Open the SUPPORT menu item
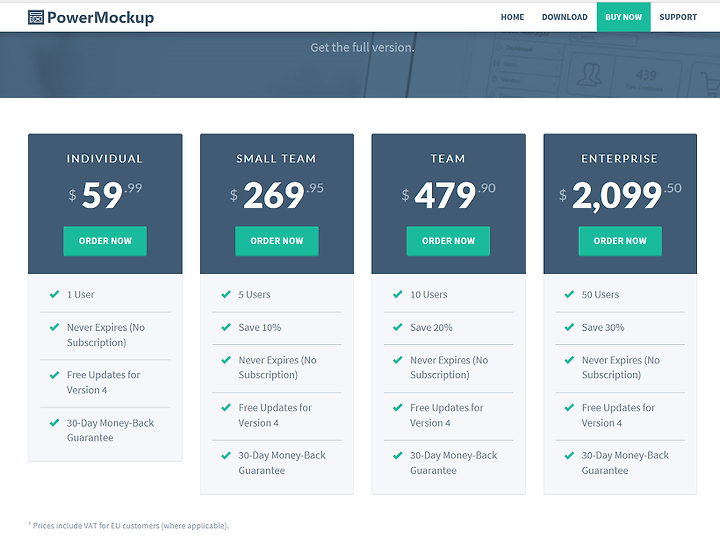Image resolution: width=720 pixels, height=539 pixels. pyautogui.click(x=678, y=17)
